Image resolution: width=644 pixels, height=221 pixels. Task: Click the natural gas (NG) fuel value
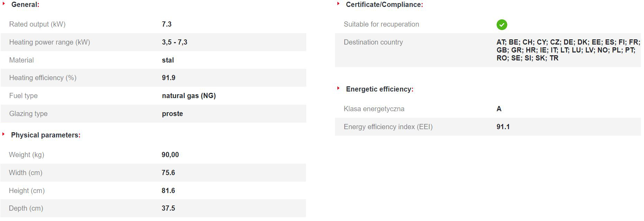pos(189,96)
